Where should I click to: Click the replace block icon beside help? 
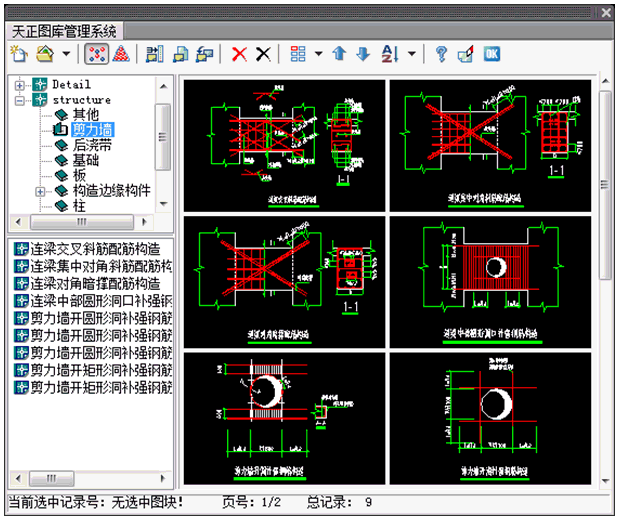[466, 54]
